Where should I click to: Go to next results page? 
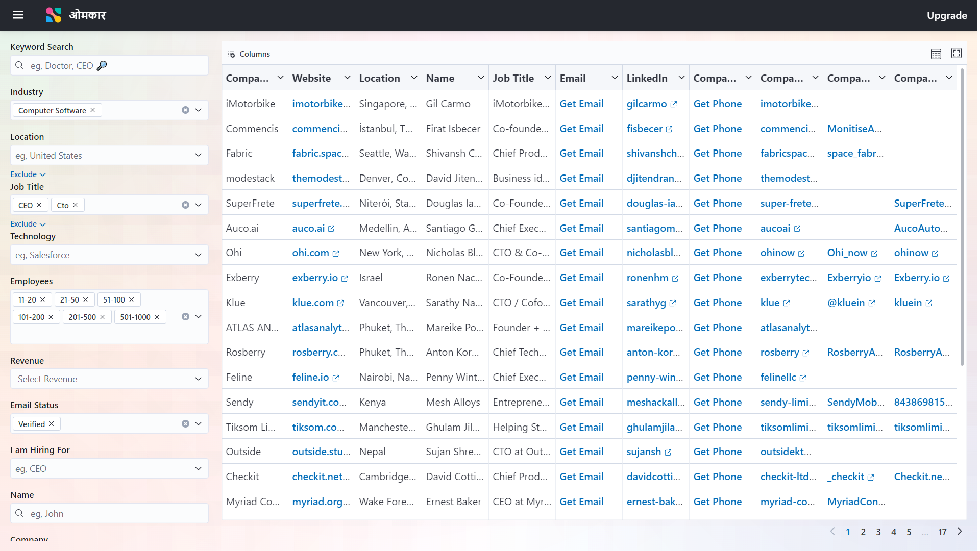coord(960,532)
